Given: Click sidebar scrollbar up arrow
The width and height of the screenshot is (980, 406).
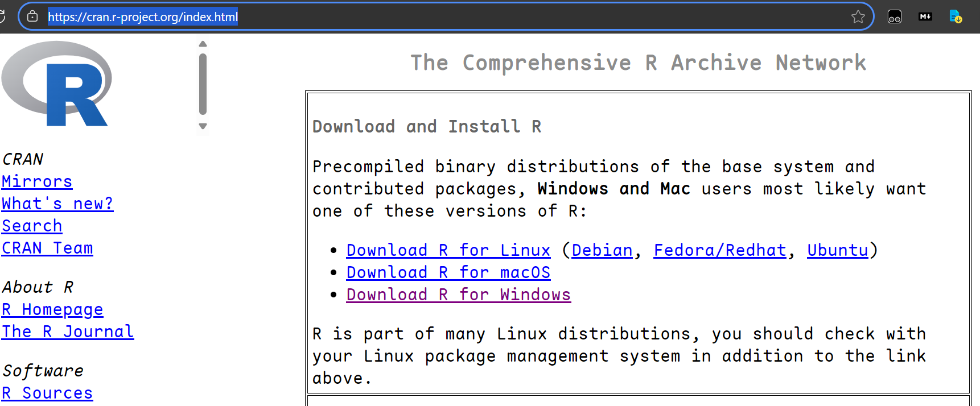Looking at the screenshot, I should [203, 44].
